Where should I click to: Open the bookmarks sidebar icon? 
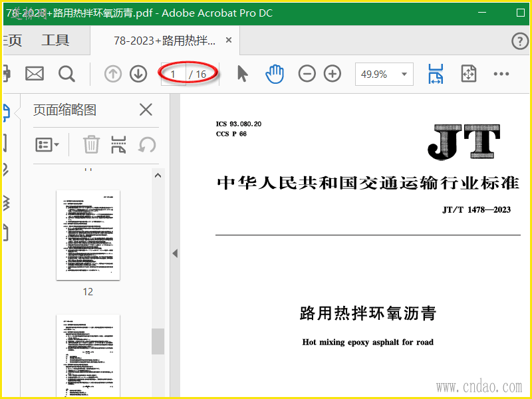[x=5, y=142]
